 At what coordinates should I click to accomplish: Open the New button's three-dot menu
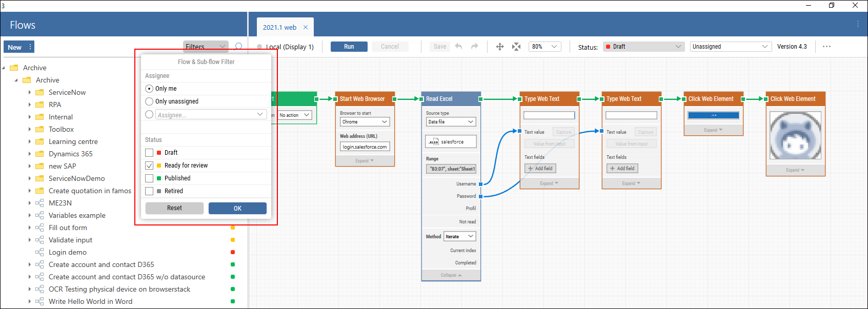(30, 47)
